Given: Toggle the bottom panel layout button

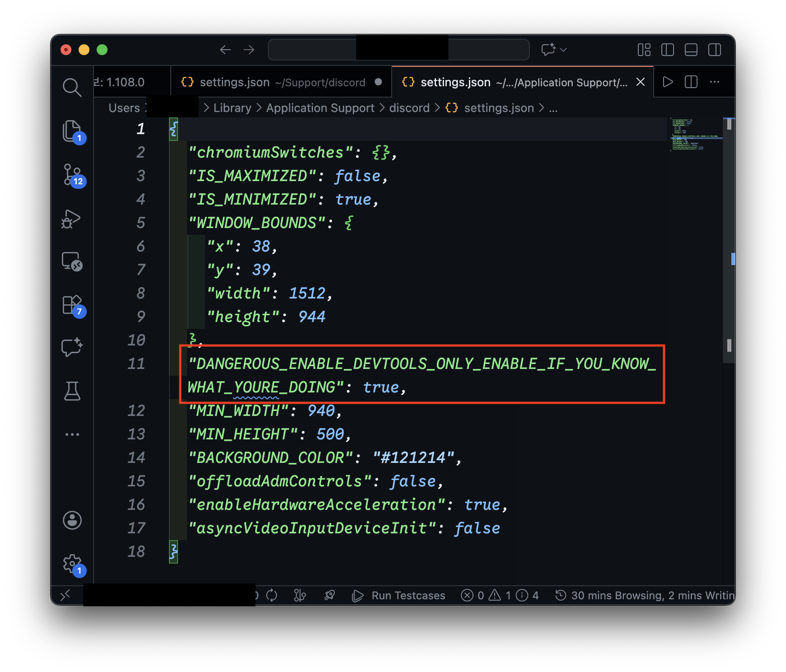Looking at the screenshot, I should click(691, 50).
